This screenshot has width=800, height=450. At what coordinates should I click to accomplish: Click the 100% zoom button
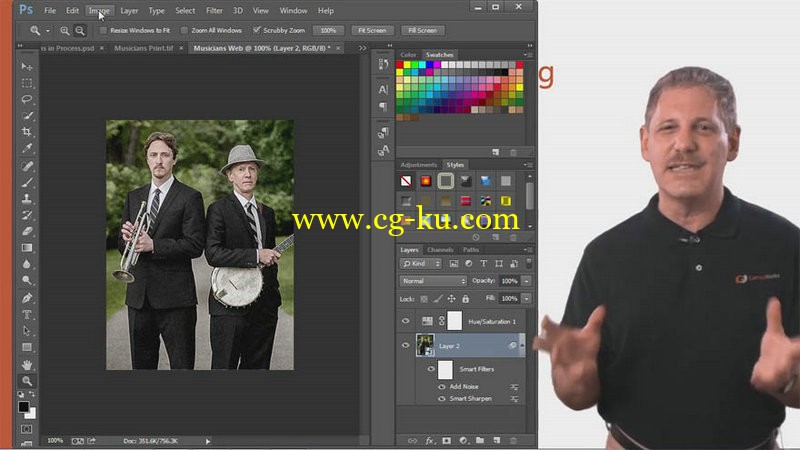coord(328,31)
